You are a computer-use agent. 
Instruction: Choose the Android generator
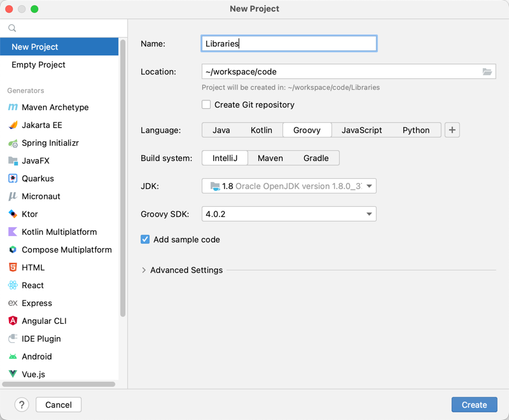click(59, 356)
